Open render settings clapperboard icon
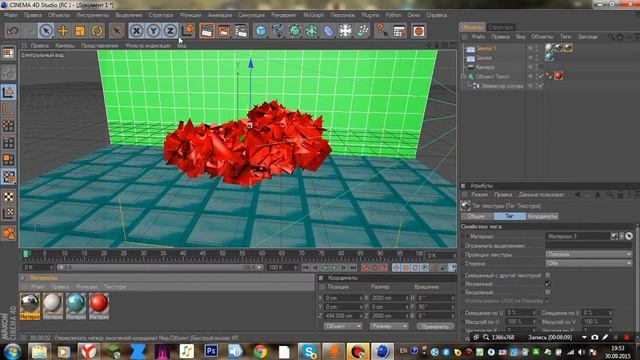 (241, 31)
